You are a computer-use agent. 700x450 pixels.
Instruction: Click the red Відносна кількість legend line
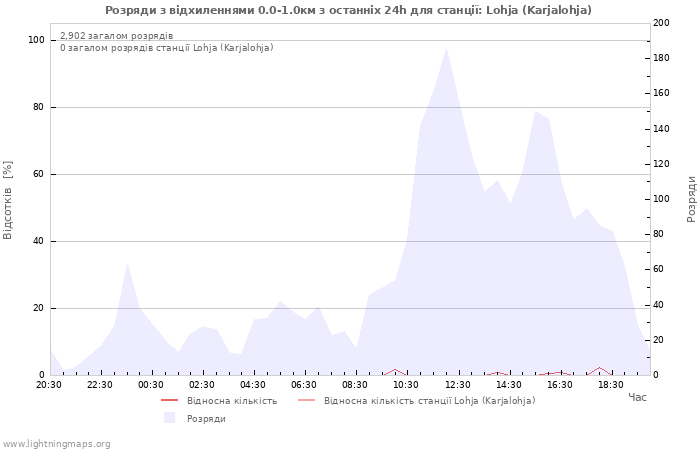click(169, 401)
